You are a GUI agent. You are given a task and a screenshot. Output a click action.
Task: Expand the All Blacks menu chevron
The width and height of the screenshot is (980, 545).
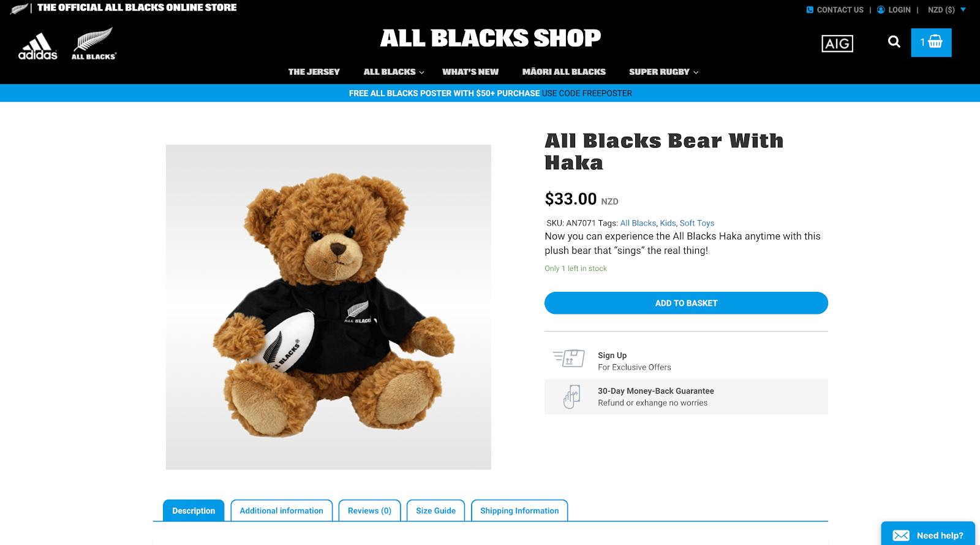tap(421, 72)
